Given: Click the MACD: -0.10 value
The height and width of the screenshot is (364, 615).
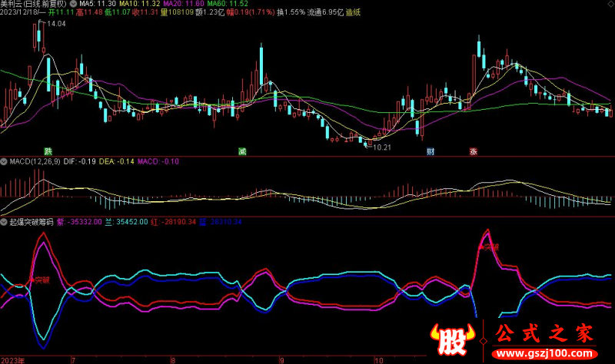Looking at the screenshot, I should pyautogui.click(x=158, y=161).
